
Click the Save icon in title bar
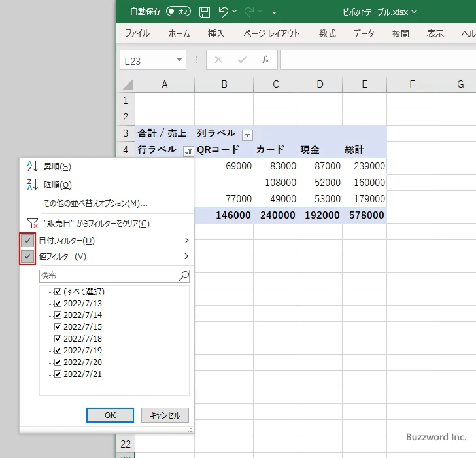(204, 12)
